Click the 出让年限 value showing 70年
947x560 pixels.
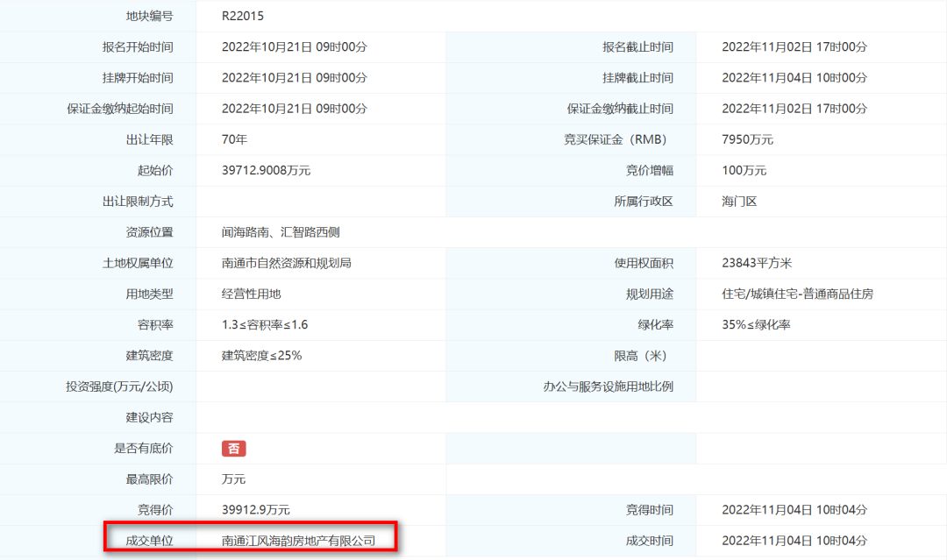click(236, 138)
